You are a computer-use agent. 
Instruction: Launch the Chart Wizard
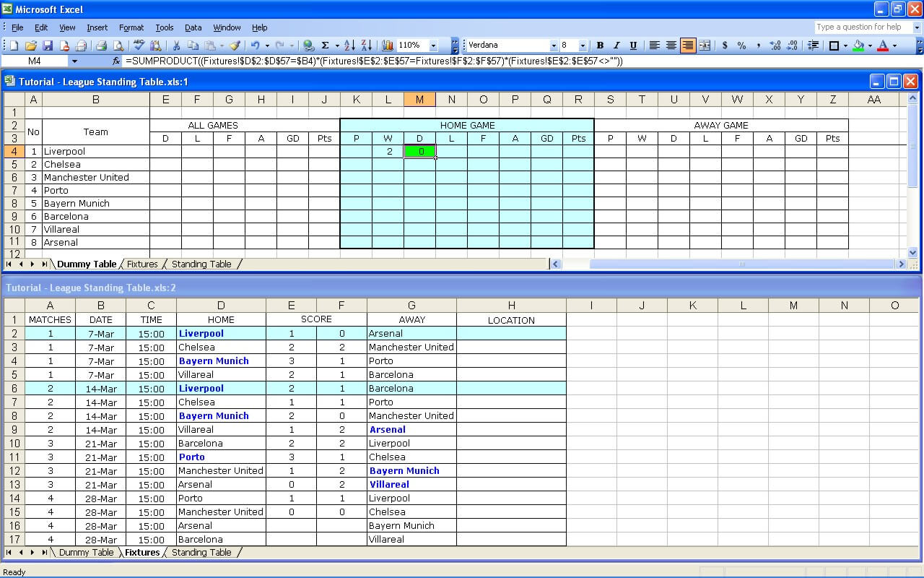(x=388, y=46)
